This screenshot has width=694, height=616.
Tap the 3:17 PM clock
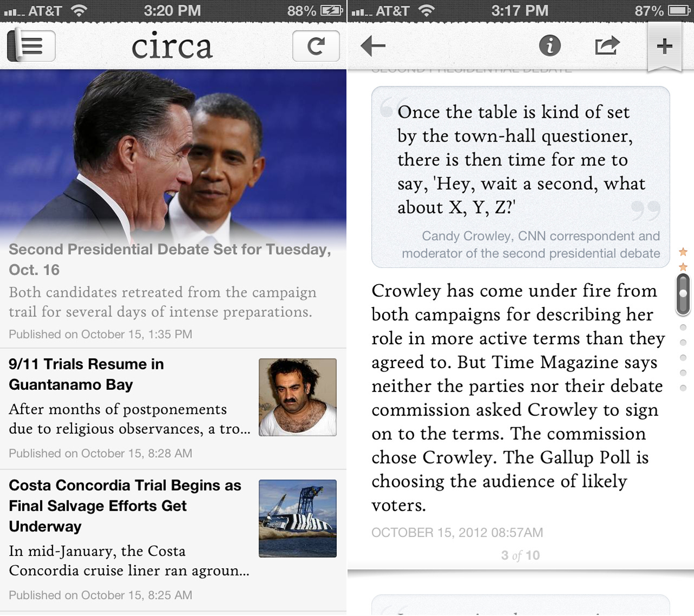tap(520, 11)
